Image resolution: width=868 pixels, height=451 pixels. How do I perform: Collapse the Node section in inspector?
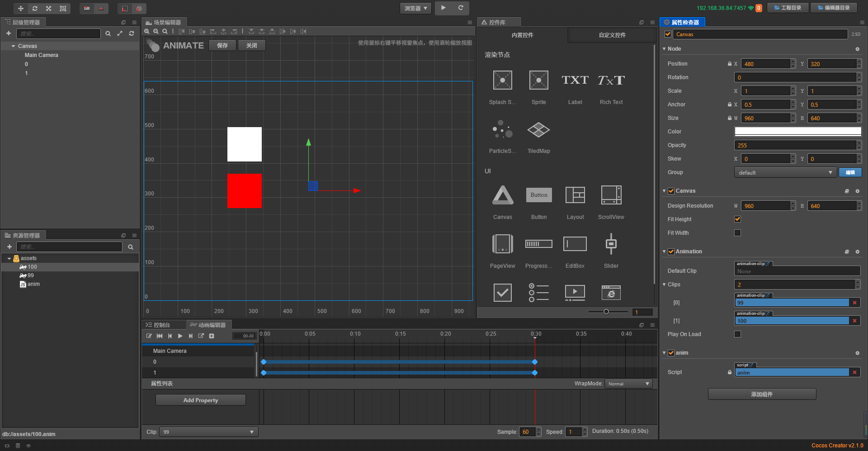664,49
